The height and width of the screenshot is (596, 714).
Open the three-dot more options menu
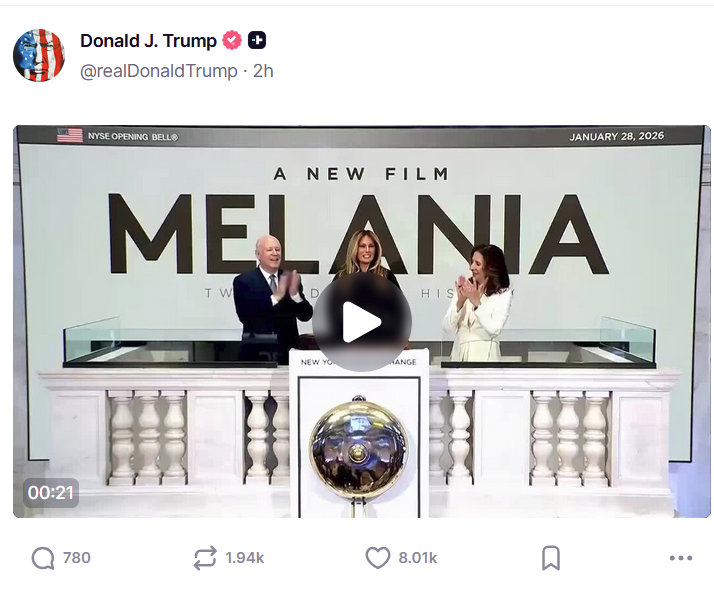681,558
